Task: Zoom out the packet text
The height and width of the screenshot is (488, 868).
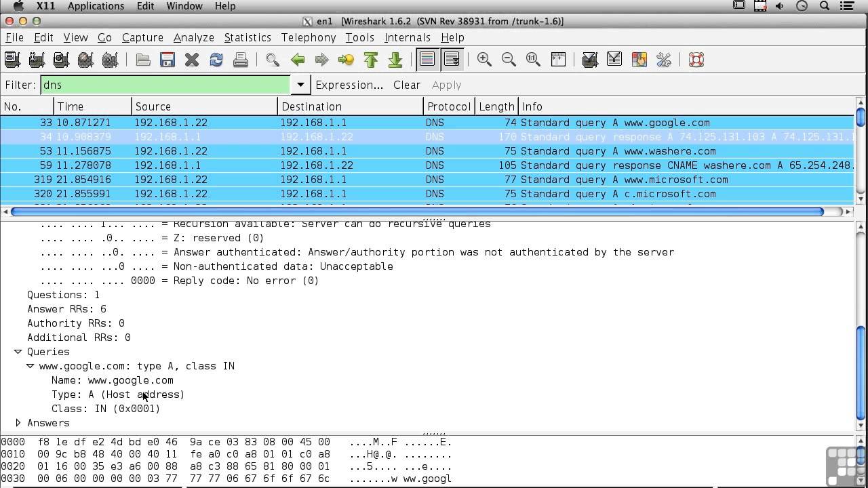Action: coord(509,60)
